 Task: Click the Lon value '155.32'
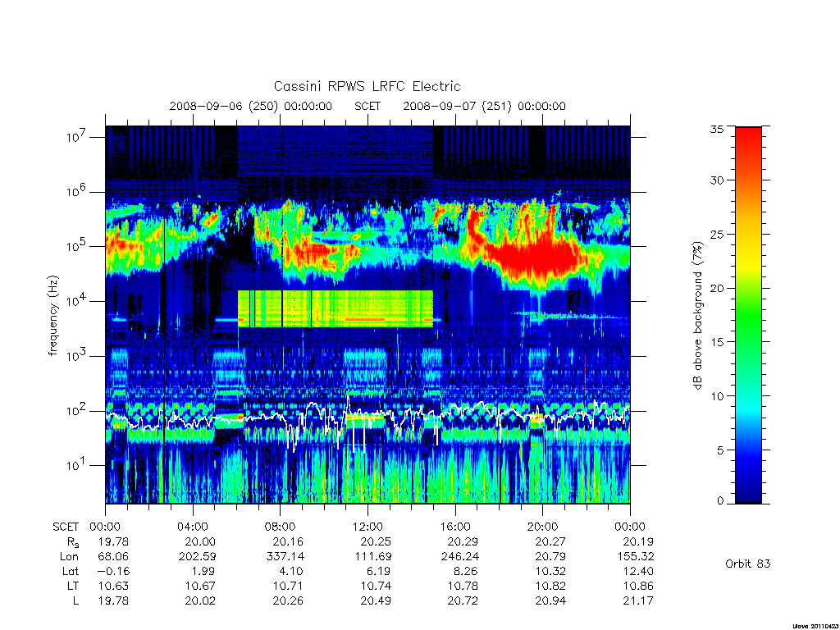635,557
